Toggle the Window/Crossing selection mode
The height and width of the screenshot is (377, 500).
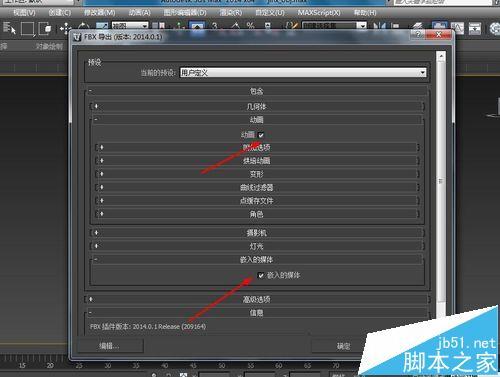pyautogui.click(x=45, y=28)
